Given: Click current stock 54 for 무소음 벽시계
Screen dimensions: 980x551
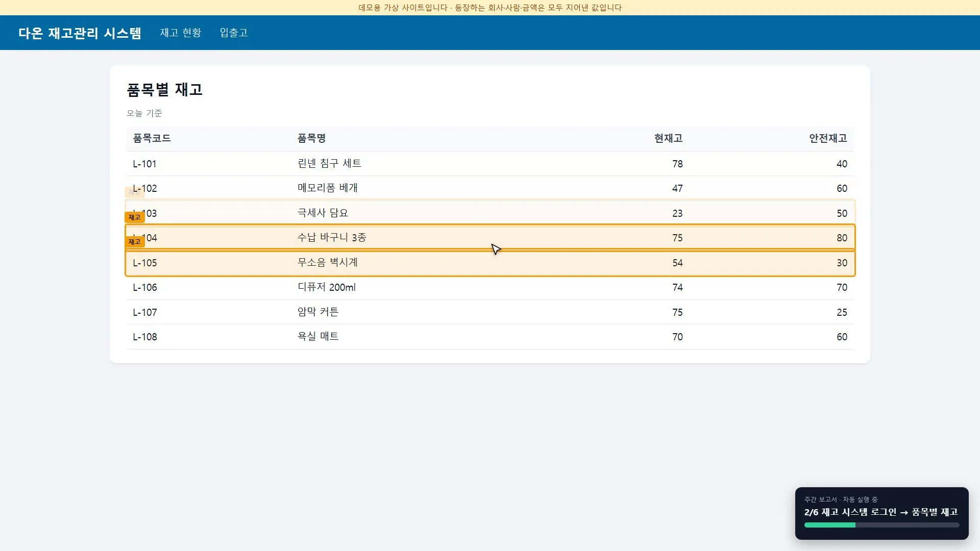Looking at the screenshot, I should 677,263.
